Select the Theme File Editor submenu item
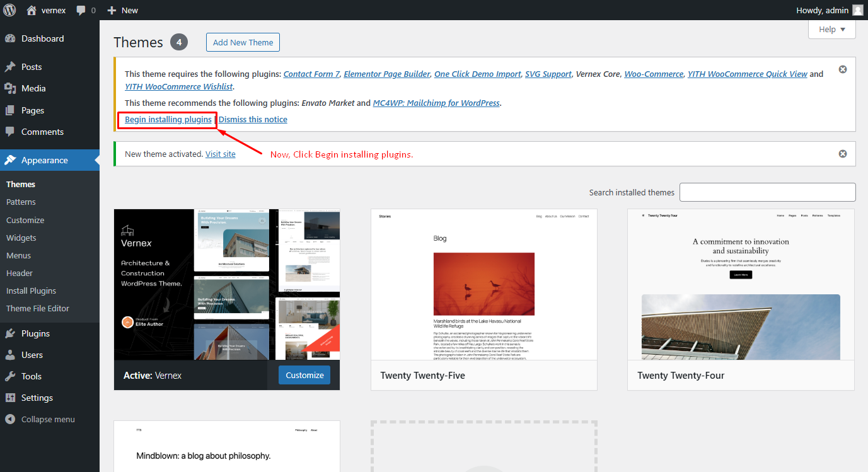This screenshot has height=472, width=868. pyautogui.click(x=38, y=308)
